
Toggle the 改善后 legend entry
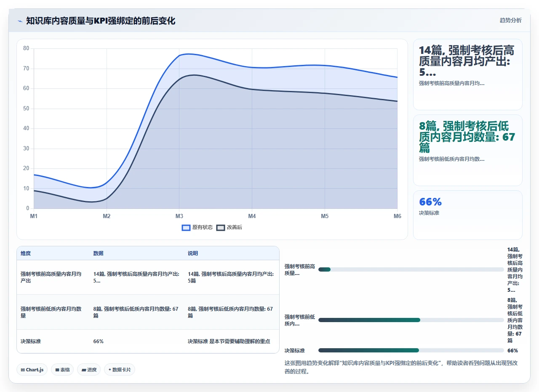(229, 227)
